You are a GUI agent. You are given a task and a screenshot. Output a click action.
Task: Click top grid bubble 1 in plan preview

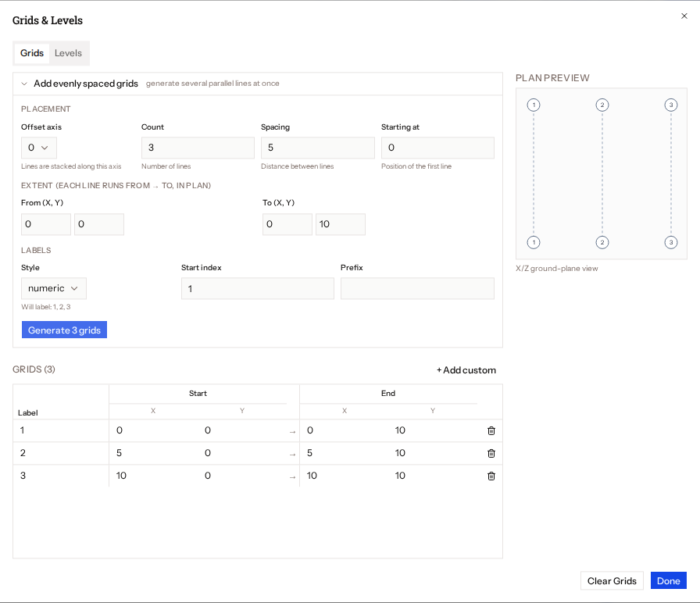click(x=534, y=105)
